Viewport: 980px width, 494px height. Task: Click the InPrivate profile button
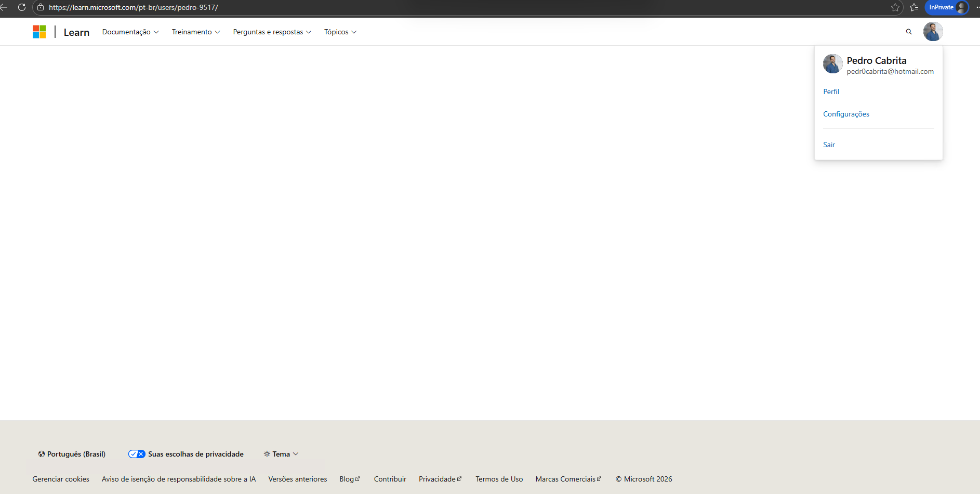tap(947, 7)
